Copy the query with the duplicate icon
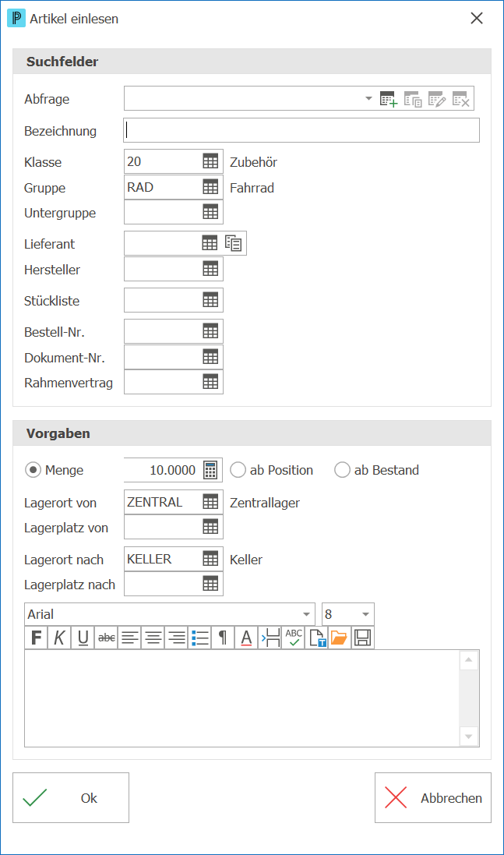 pos(413,99)
